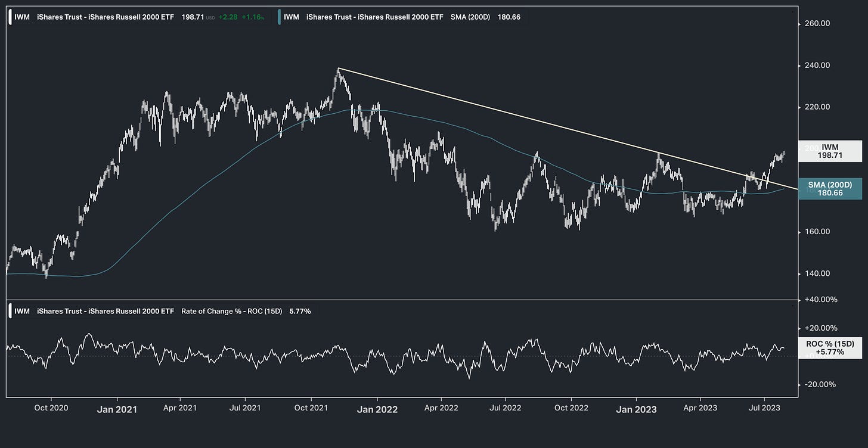This screenshot has height=448, width=868.
Task: Select the Rate of Change % - ROC (15D) legend
Action: click(162, 312)
